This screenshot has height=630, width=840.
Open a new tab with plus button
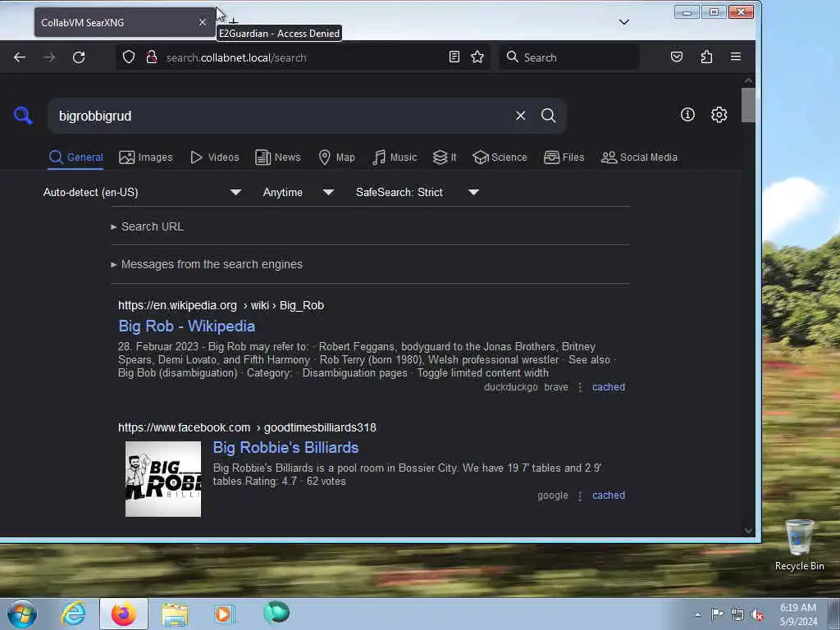[234, 21]
